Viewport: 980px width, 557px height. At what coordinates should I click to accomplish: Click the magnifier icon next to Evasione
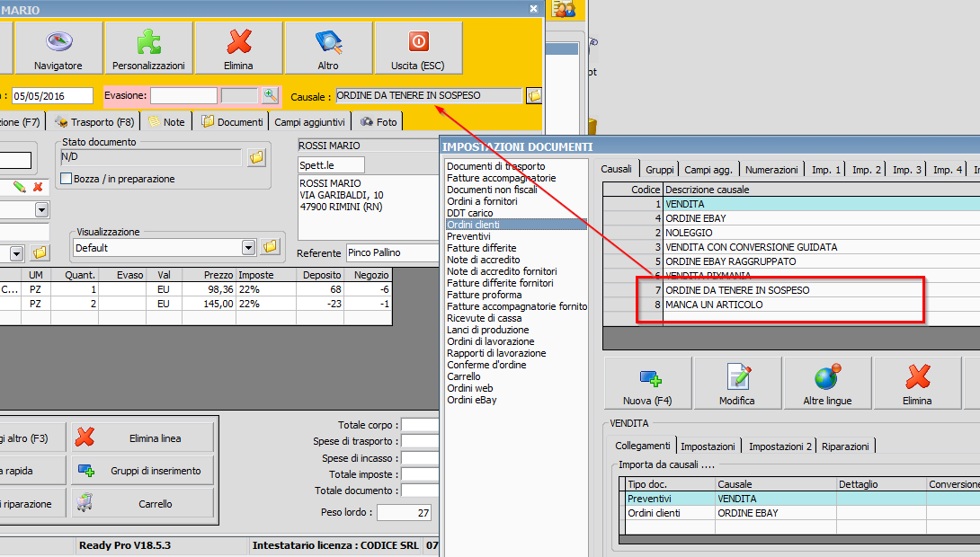(x=270, y=95)
